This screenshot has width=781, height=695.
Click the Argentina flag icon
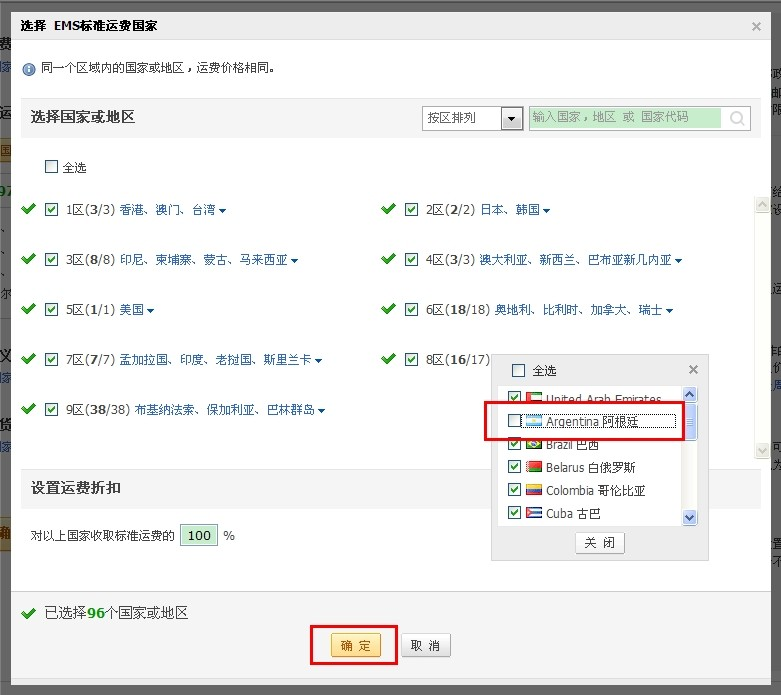(x=533, y=421)
